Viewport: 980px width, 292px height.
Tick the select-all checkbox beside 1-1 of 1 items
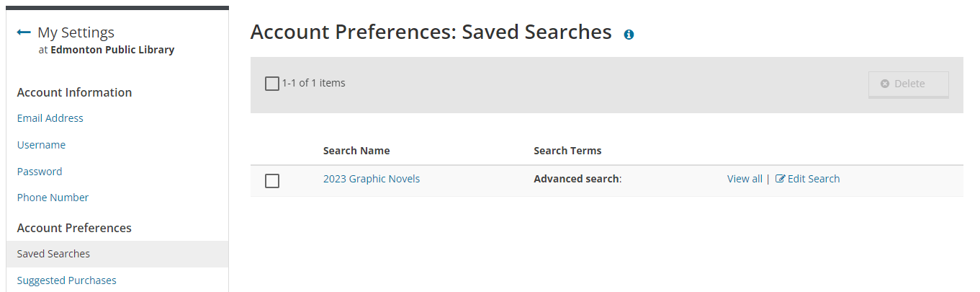(x=271, y=84)
